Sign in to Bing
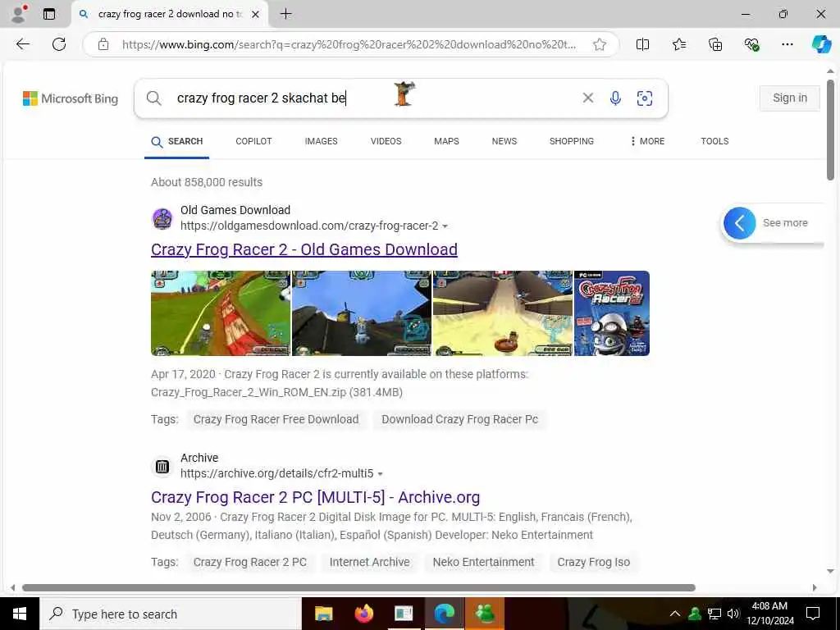 (790, 98)
